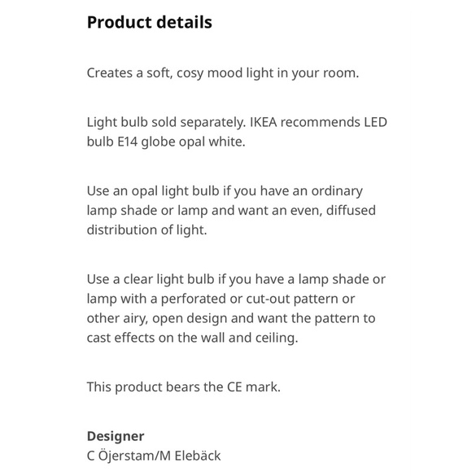Click the line starting Light bulb sold separately

point(237,122)
